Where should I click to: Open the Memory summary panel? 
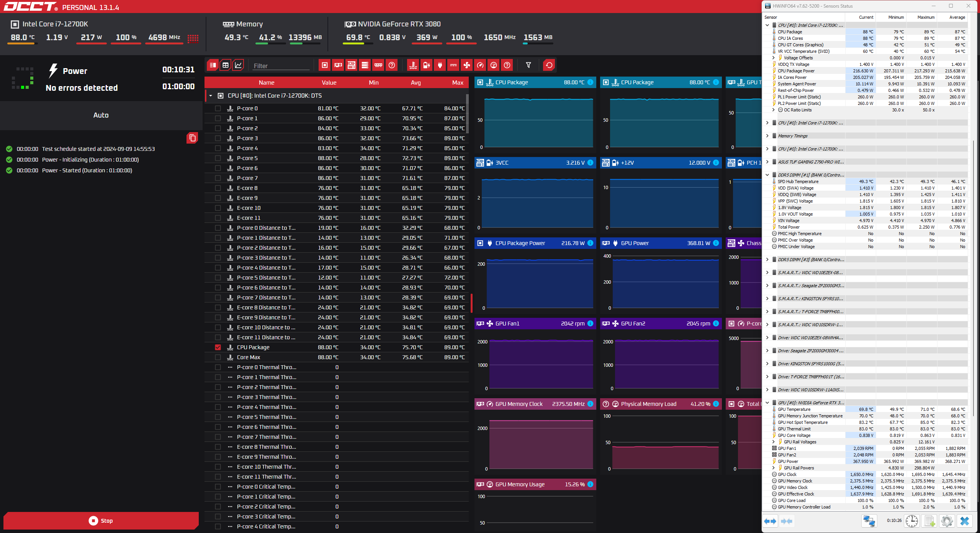pos(243,24)
